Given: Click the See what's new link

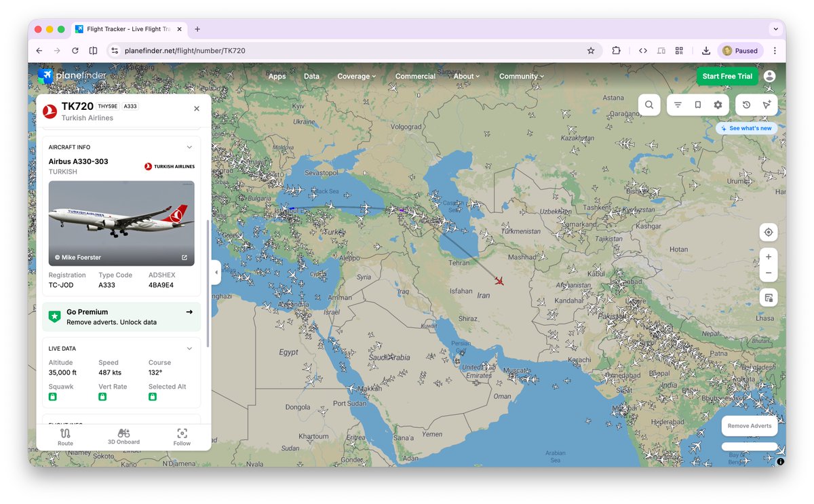Looking at the screenshot, I should [746, 128].
